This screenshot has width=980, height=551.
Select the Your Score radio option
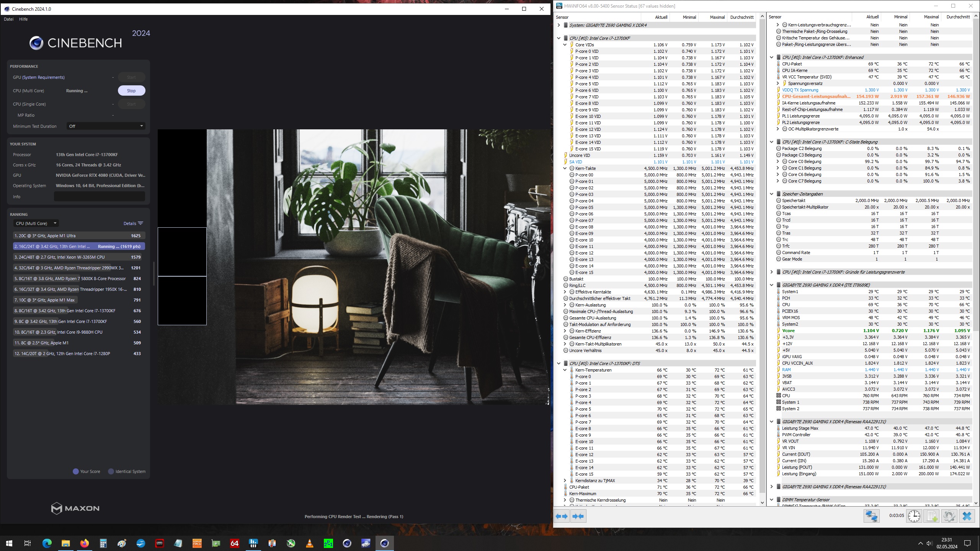(x=76, y=471)
